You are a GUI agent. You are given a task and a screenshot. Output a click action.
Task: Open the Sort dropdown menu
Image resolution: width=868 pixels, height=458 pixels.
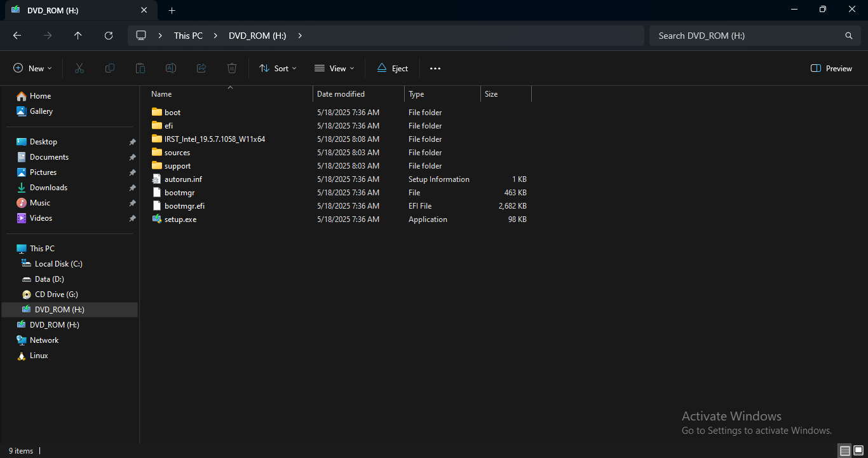tap(278, 68)
